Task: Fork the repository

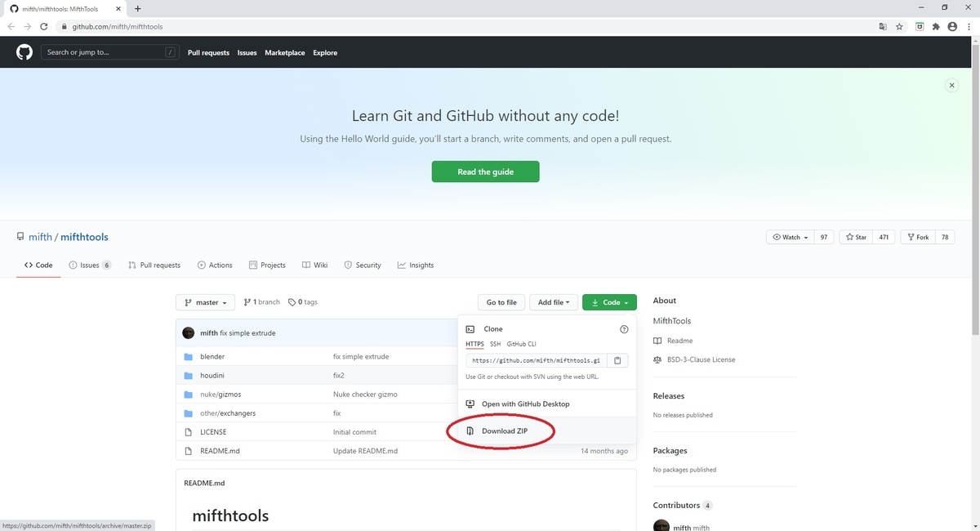Action: point(917,237)
